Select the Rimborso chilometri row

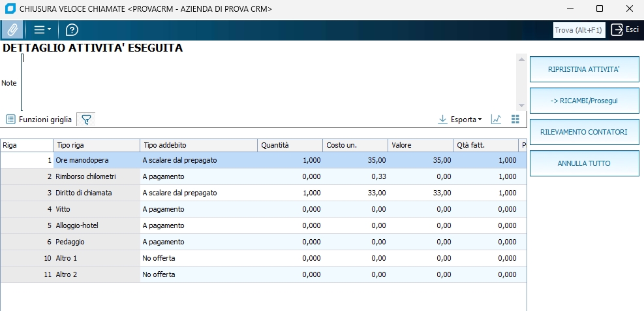pos(95,176)
